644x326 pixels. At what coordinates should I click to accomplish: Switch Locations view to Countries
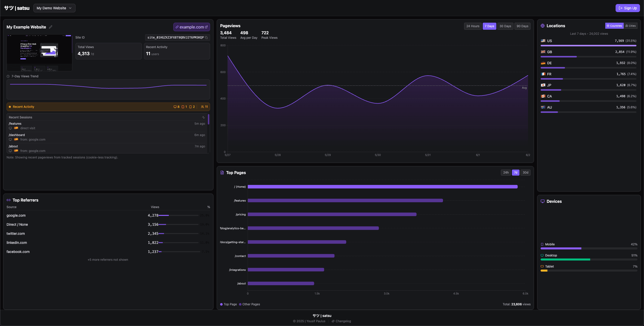click(614, 26)
